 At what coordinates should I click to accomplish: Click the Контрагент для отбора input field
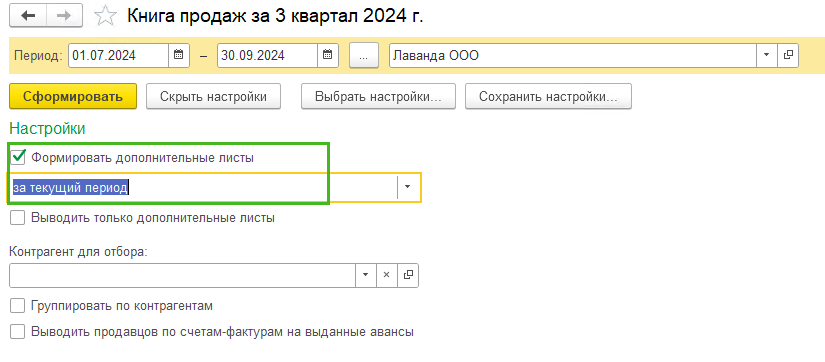[183, 275]
